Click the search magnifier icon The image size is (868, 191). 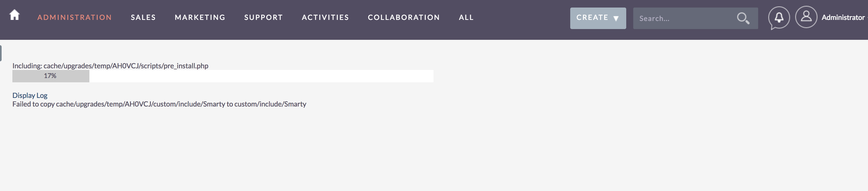point(743,18)
